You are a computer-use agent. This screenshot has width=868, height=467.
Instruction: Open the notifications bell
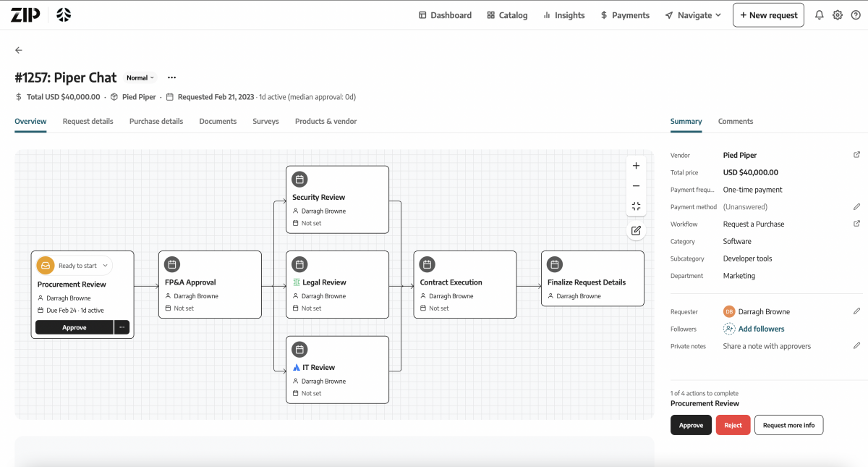point(820,15)
